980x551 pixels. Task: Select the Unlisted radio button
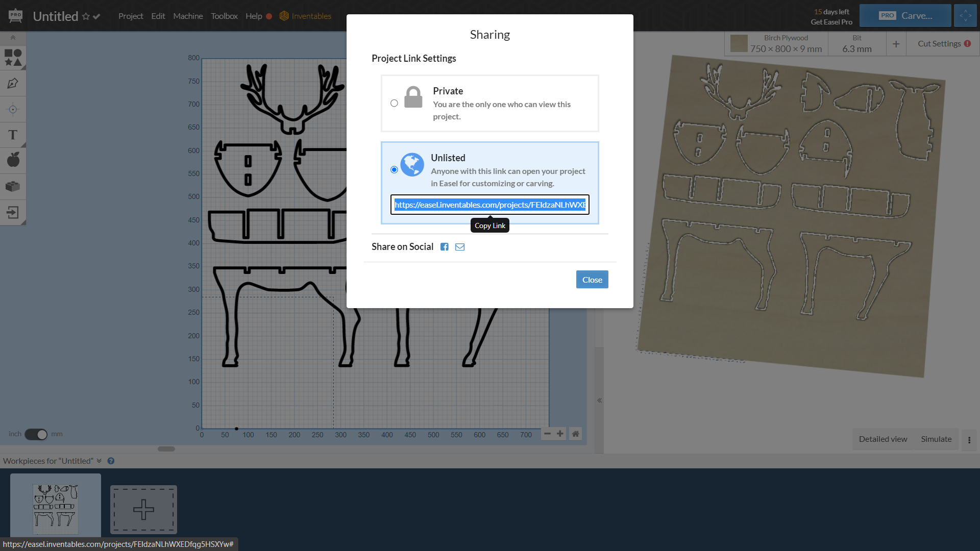pos(394,169)
